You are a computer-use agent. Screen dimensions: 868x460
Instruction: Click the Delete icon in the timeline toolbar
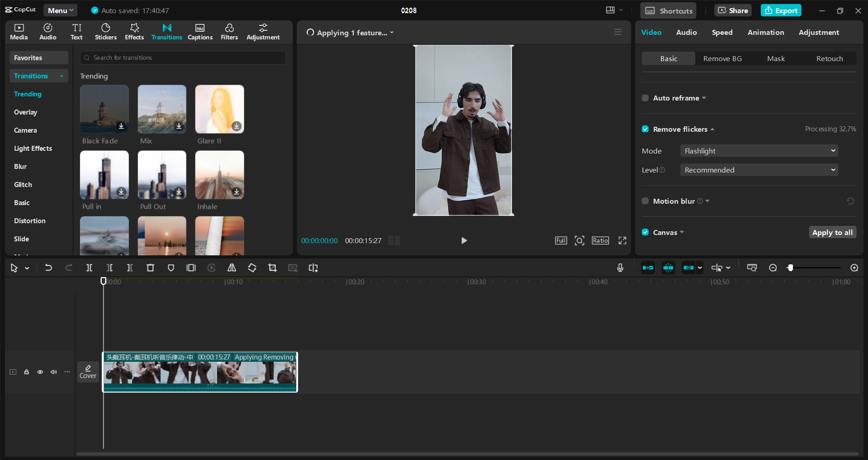pos(150,268)
